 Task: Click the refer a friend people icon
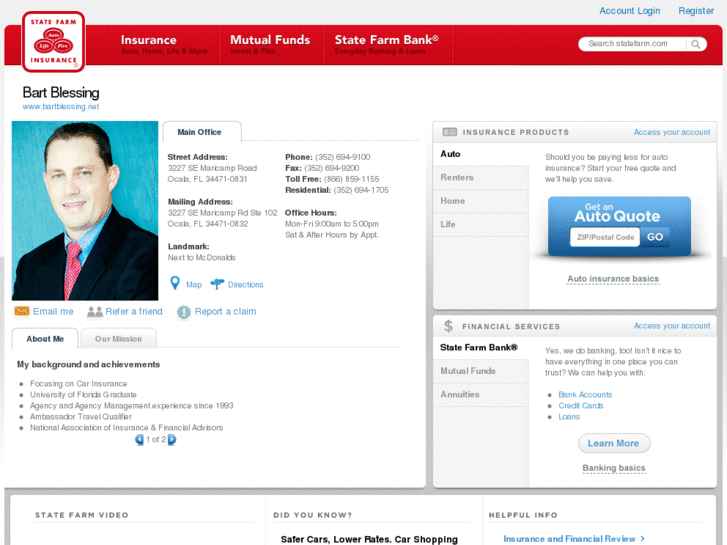click(95, 311)
